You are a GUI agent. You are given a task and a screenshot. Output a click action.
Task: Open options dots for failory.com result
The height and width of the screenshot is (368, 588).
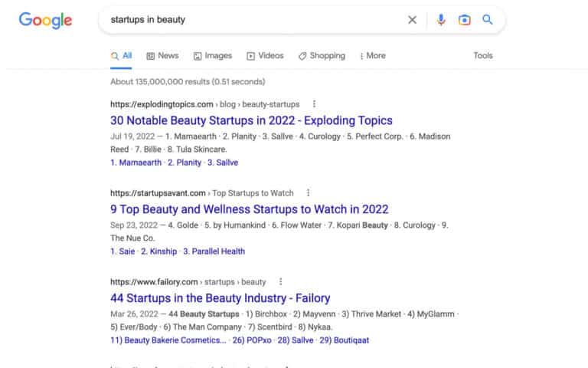281,282
